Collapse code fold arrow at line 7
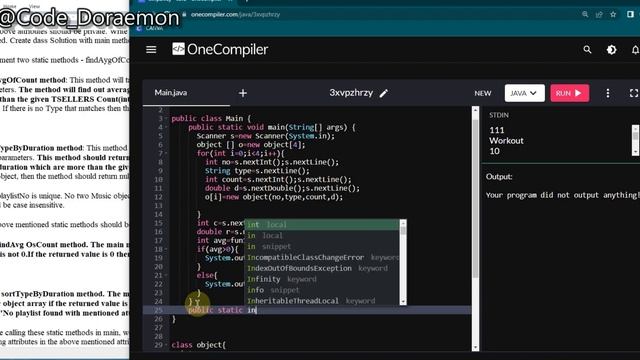Image resolution: width=640 pixels, height=360 pixels. [x=166, y=153]
